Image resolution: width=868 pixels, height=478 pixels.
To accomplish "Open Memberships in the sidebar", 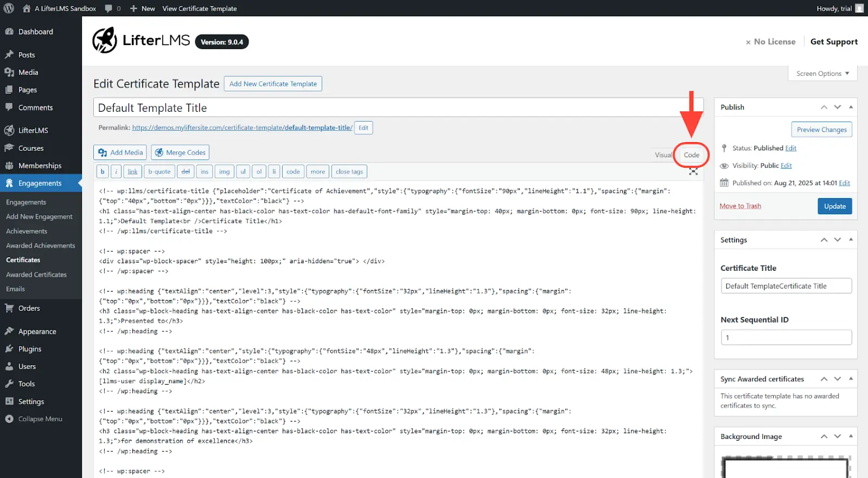I will pos(40,165).
